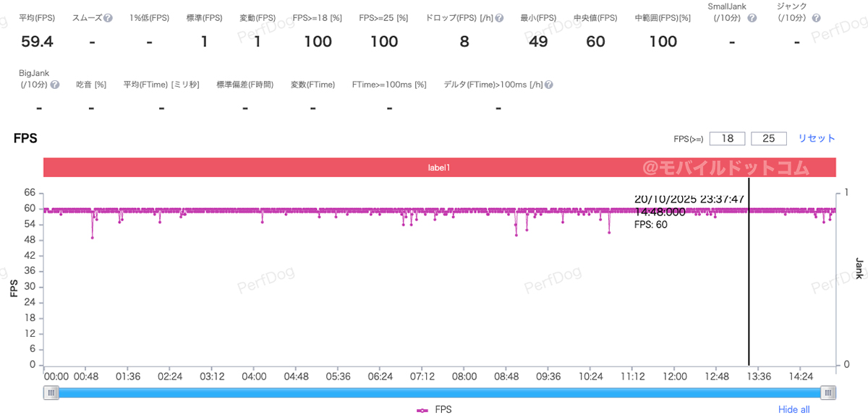Click help icon next to スムーズ
868x420 pixels.
click(108, 18)
